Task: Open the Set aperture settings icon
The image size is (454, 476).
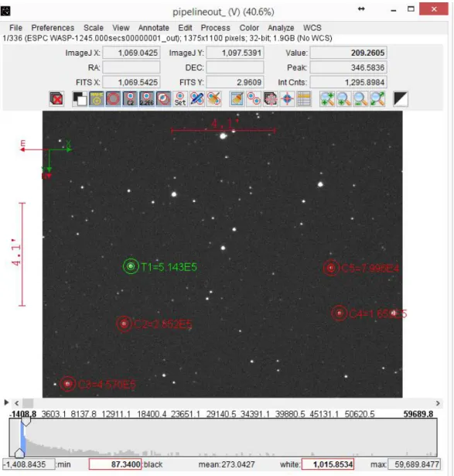Action: 180,98
